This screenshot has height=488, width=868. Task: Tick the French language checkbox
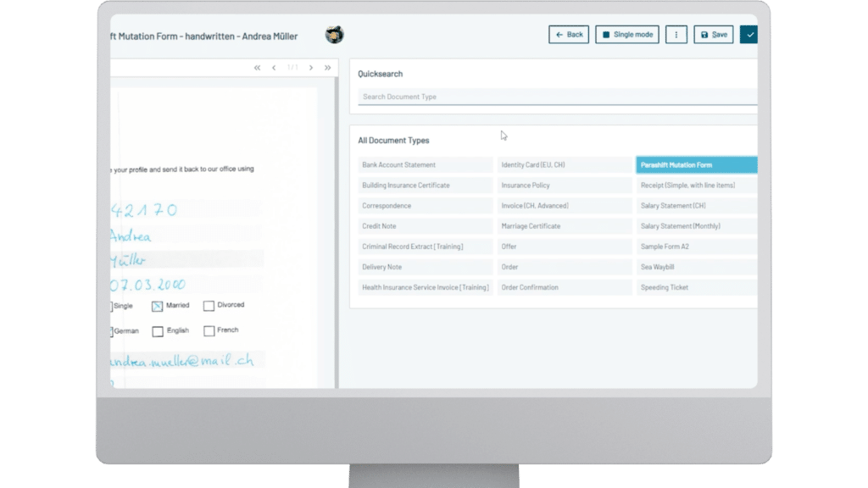tap(209, 331)
